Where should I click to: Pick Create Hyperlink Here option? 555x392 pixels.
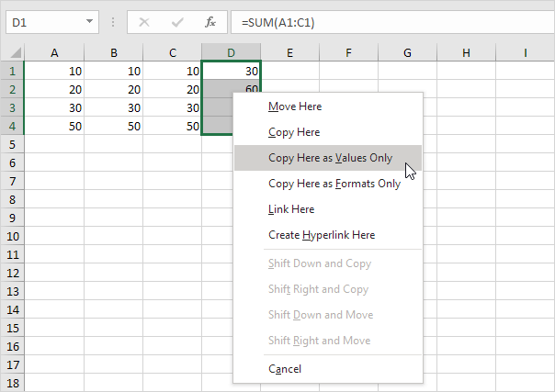point(321,235)
